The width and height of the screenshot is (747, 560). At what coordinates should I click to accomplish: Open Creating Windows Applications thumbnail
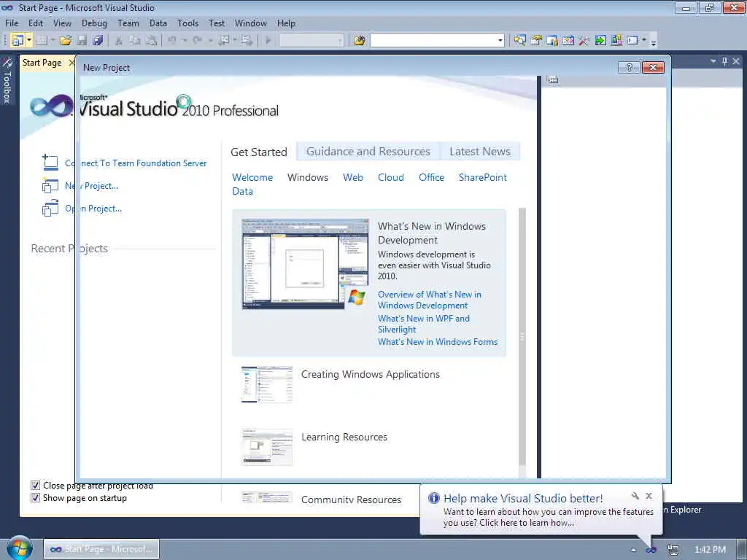pos(267,385)
